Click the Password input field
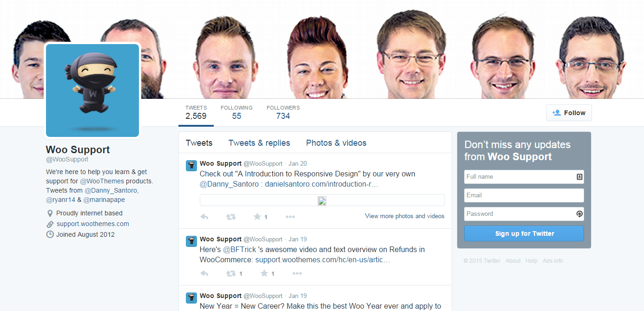The width and height of the screenshot is (644, 311). (x=524, y=214)
